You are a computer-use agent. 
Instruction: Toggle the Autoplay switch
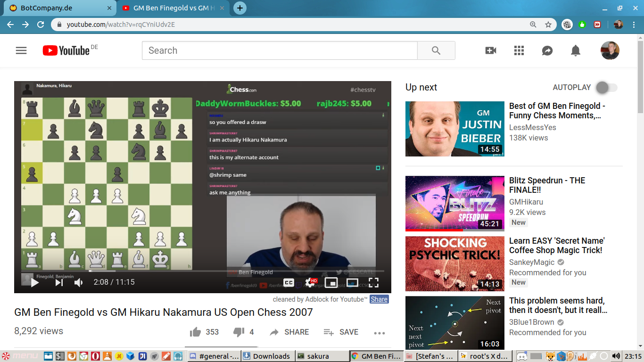click(x=606, y=87)
